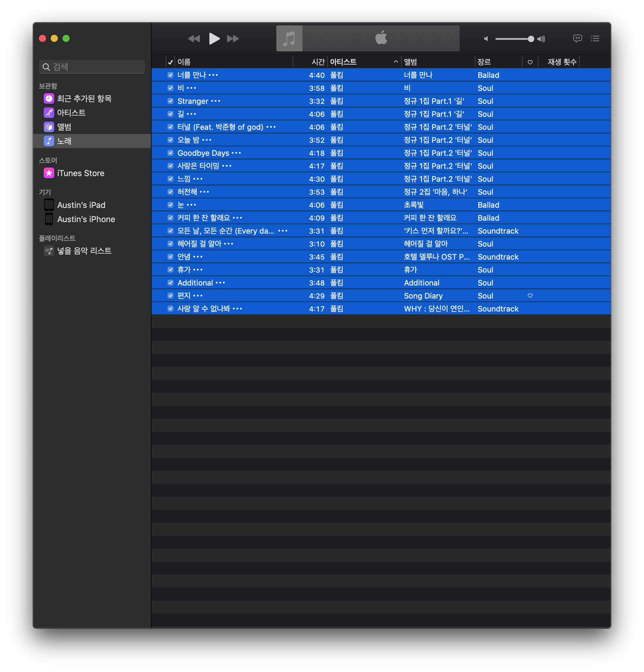
Task: Select Austin's iPhone device
Action: click(86, 219)
